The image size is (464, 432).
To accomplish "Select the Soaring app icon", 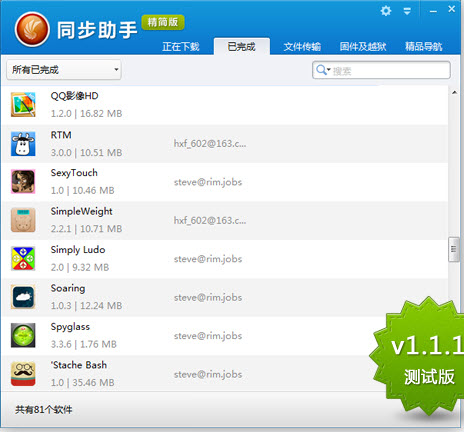I will 23,297.
